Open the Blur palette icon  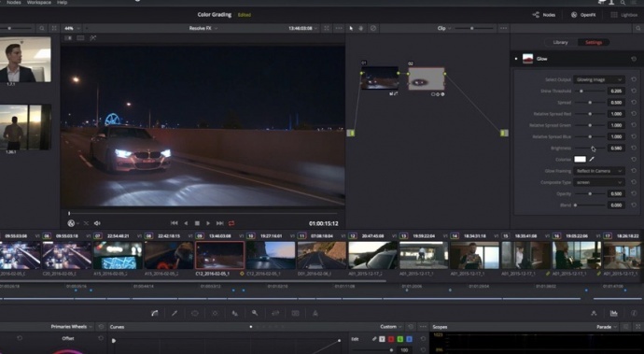coord(235,313)
